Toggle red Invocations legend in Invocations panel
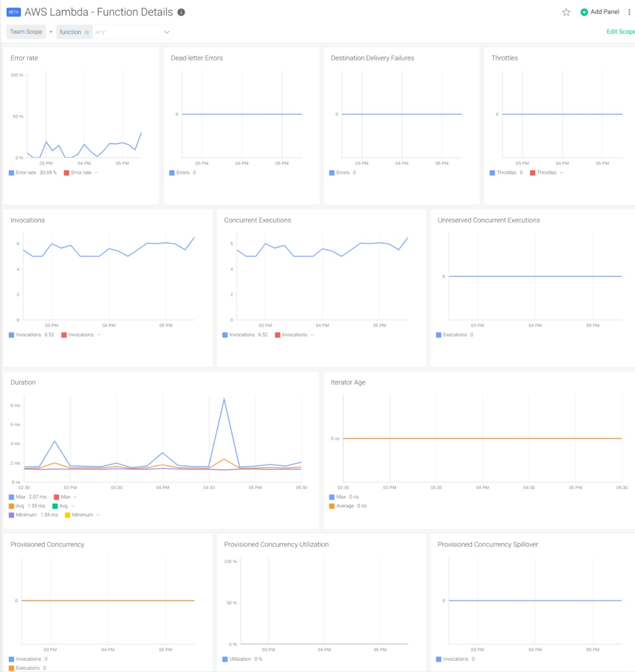Image resolution: width=635 pixels, height=672 pixels. pos(81,335)
